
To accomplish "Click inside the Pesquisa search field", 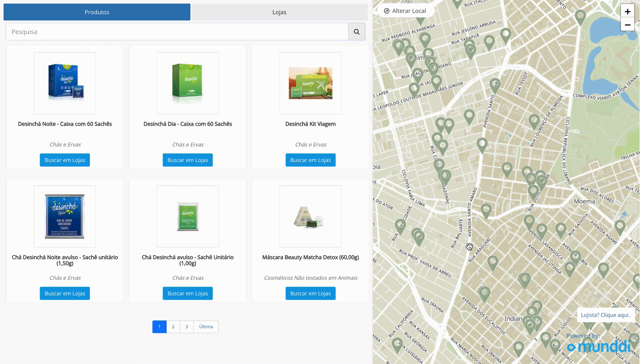I will click(177, 32).
